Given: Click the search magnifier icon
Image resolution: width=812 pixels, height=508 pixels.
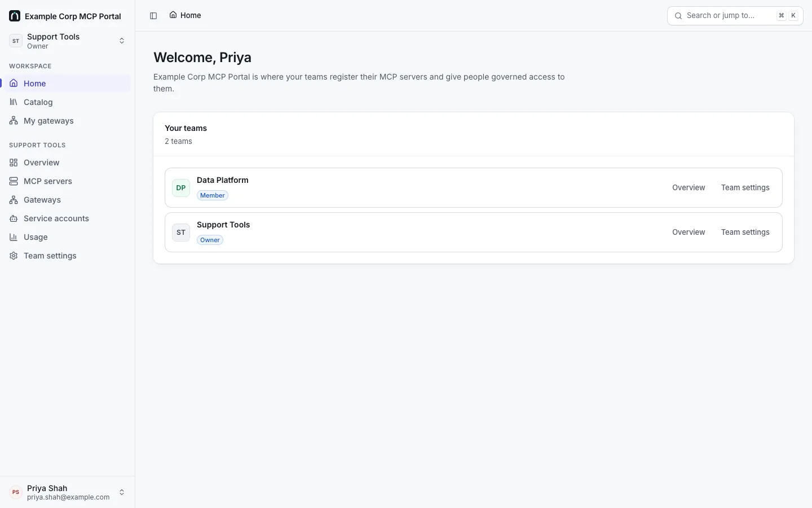Looking at the screenshot, I should [678, 16].
